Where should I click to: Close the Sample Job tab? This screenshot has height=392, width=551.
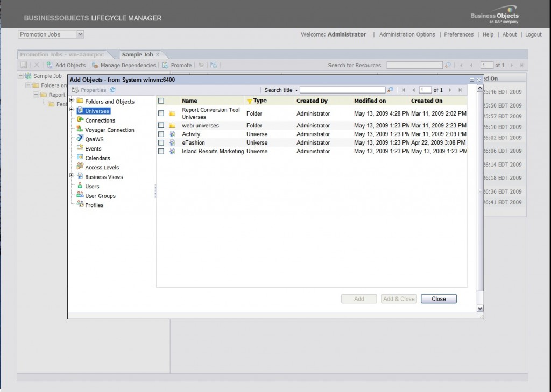158,54
